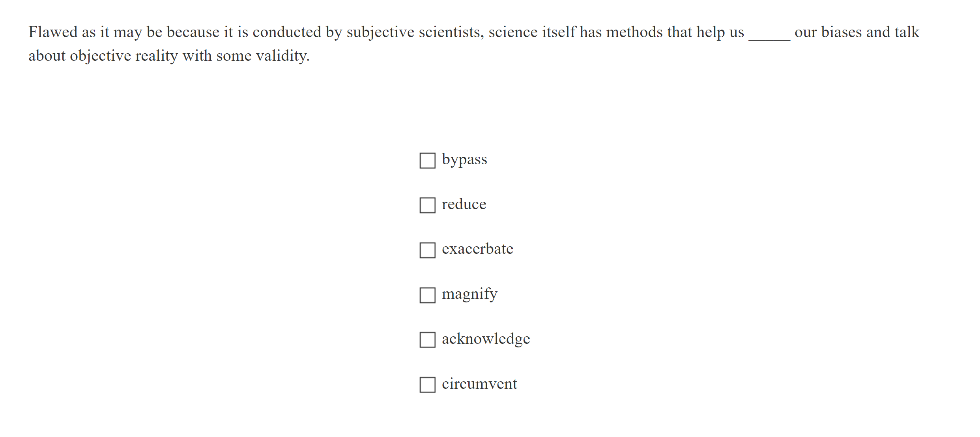Toggle the checkbox beside reduce
The width and height of the screenshot is (980, 437).
tap(428, 205)
